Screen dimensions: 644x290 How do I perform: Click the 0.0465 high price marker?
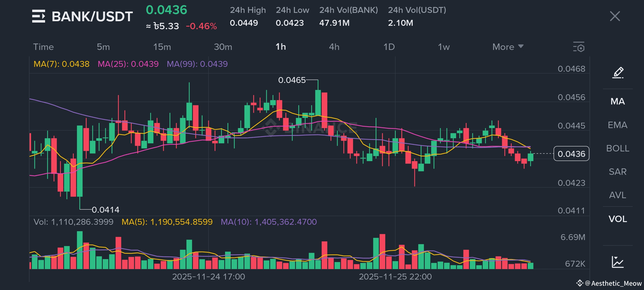point(292,80)
